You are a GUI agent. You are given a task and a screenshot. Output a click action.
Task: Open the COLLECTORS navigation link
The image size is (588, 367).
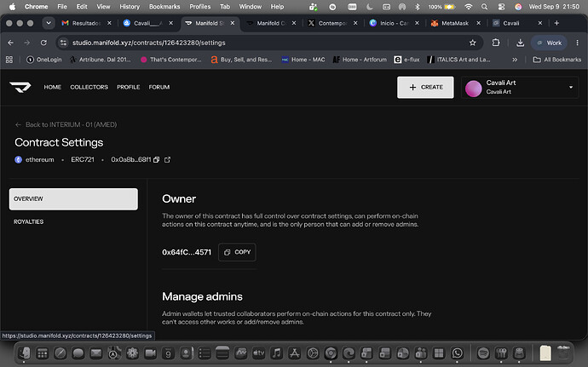89,87
